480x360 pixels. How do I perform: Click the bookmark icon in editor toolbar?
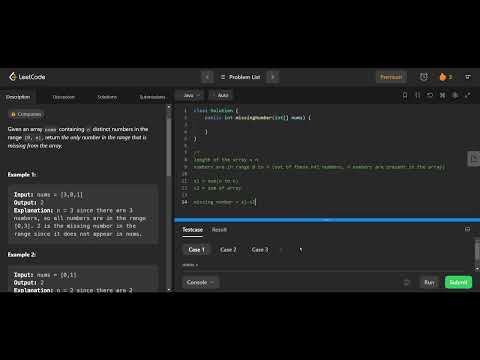click(x=405, y=96)
